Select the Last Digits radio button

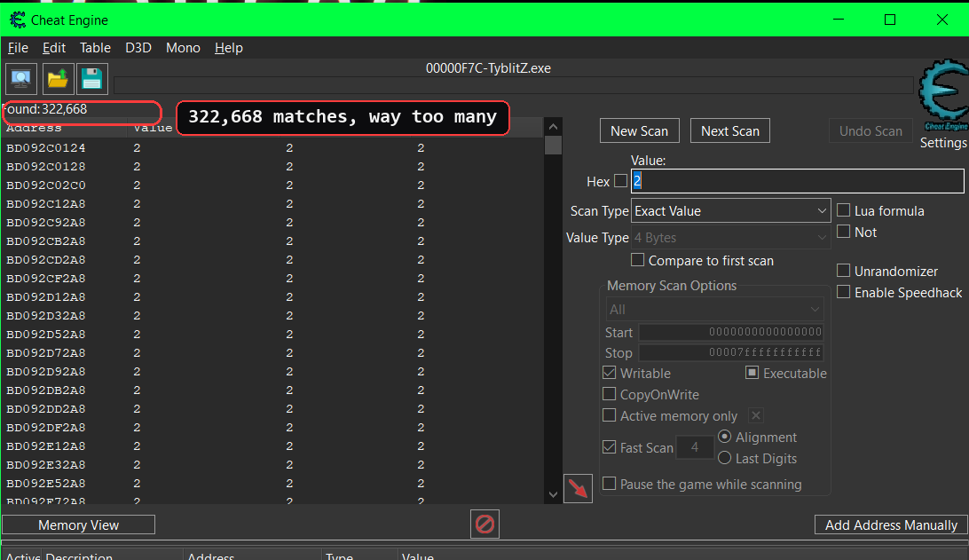click(x=725, y=458)
